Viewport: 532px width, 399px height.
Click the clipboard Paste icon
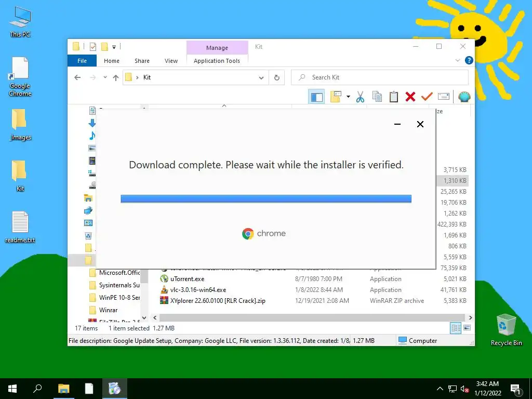(394, 97)
